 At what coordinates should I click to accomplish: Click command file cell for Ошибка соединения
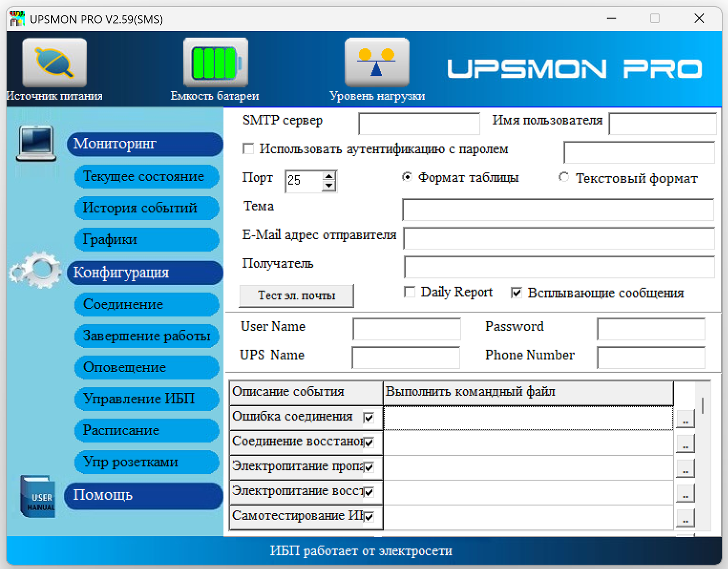[x=528, y=418]
